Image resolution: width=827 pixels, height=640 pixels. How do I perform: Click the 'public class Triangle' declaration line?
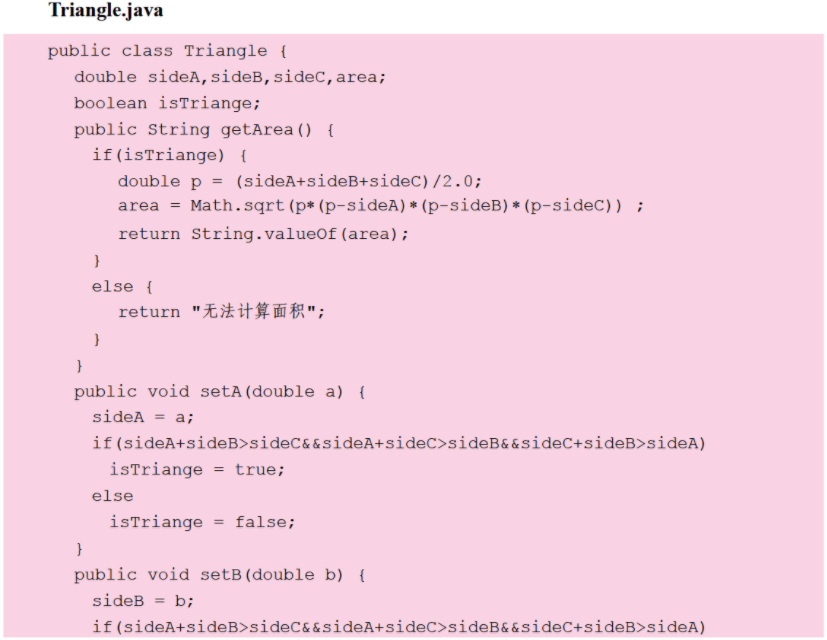tap(168, 51)
